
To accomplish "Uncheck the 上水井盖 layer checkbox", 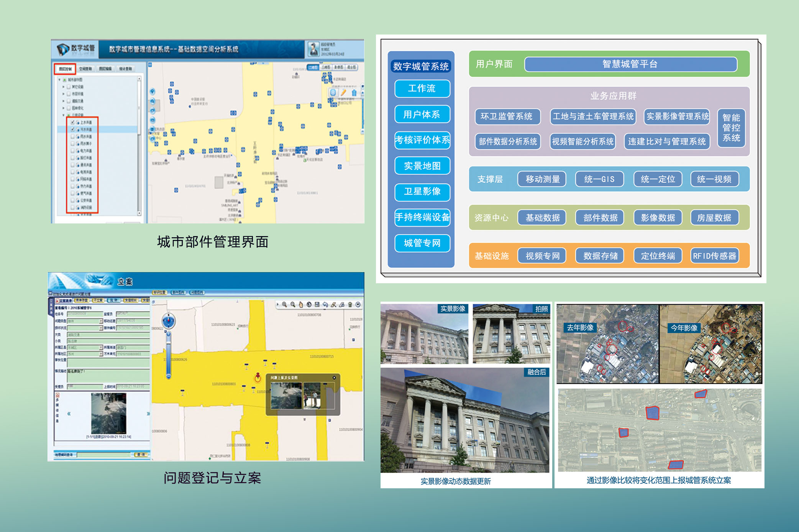I will click(73, 122).
